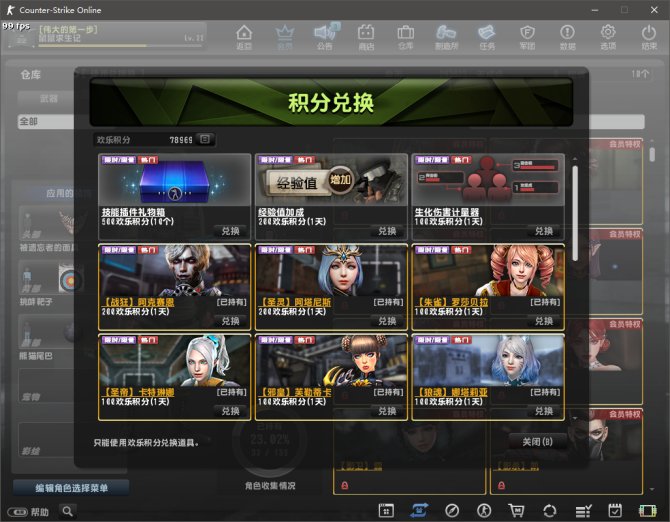Click 兑换 for 【圣灵】阿塔尼斯

tap(387, 321)
